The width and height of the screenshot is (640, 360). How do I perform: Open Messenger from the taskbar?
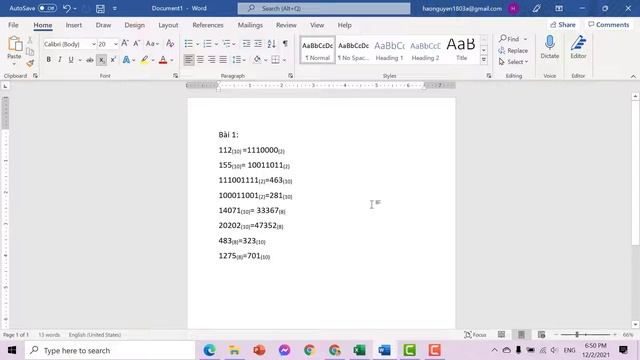(284, 350)
